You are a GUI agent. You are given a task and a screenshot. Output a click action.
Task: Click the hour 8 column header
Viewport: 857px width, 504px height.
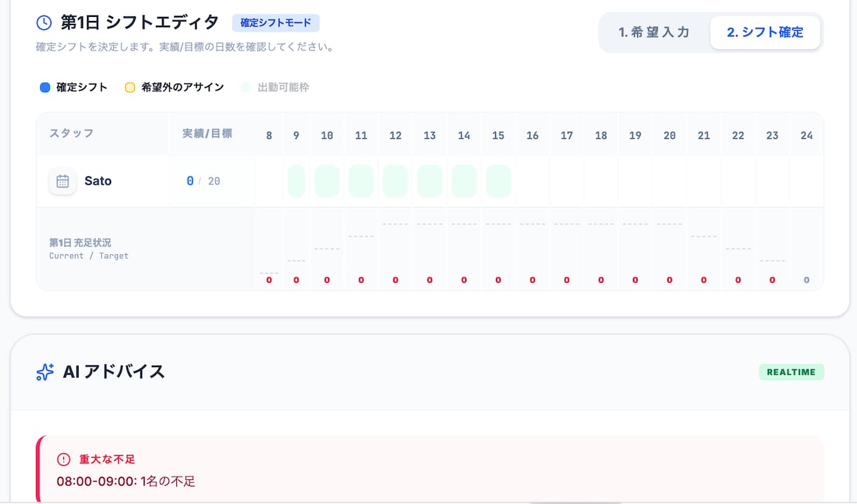(269, 135)
